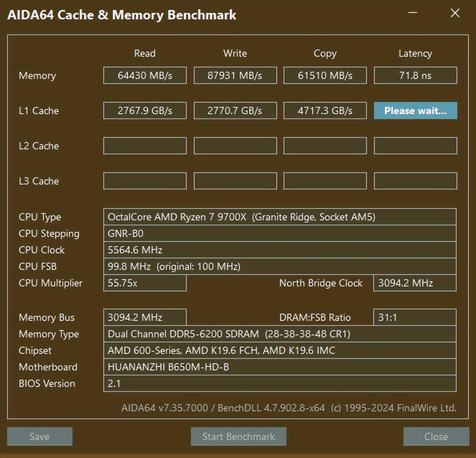Click the empty L3 Cache Read field
Image resolution: width=476 pixels, height=458 pixels.
145,181
